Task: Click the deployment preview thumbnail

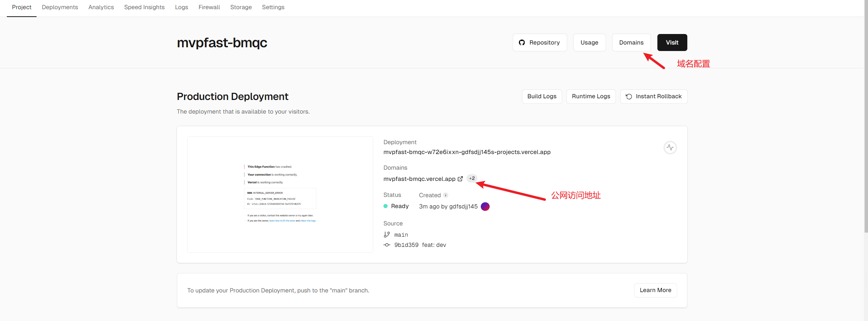Action: click(280, 195)
